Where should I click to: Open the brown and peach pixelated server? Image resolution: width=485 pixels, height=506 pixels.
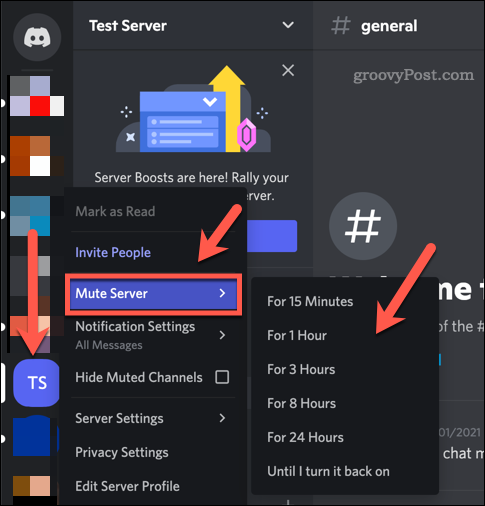click(32, 486)
